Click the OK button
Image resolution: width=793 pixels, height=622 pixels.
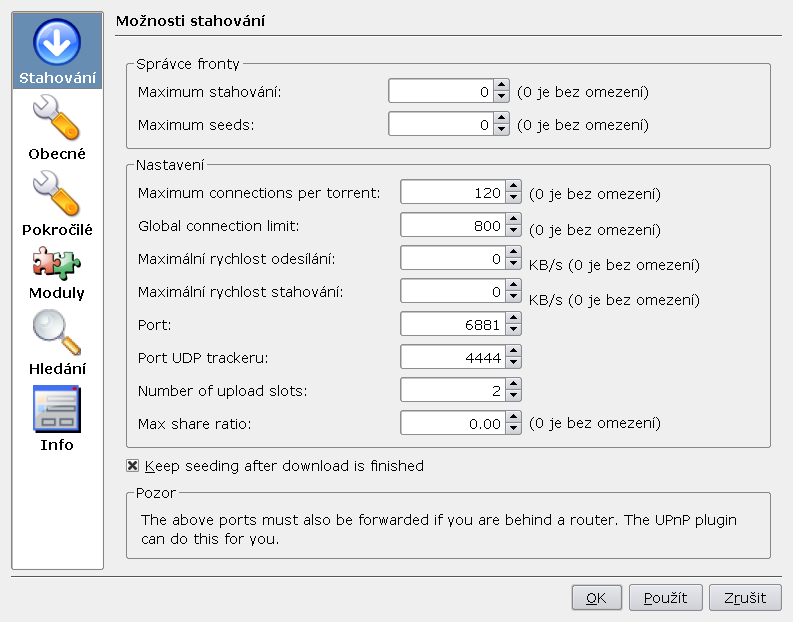coord(597,598)
